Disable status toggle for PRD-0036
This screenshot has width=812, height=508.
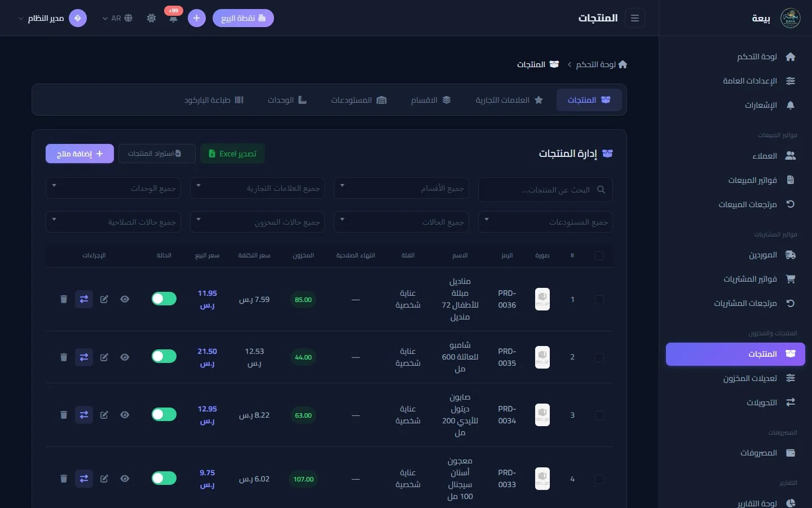[x=164, y=299]
